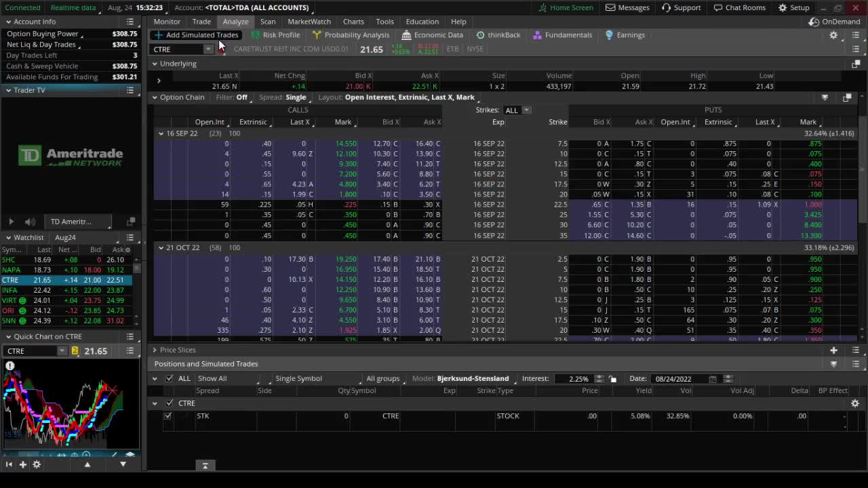Toggle the ALL positions checkbox
868x488 pixels.
(169, 379)
